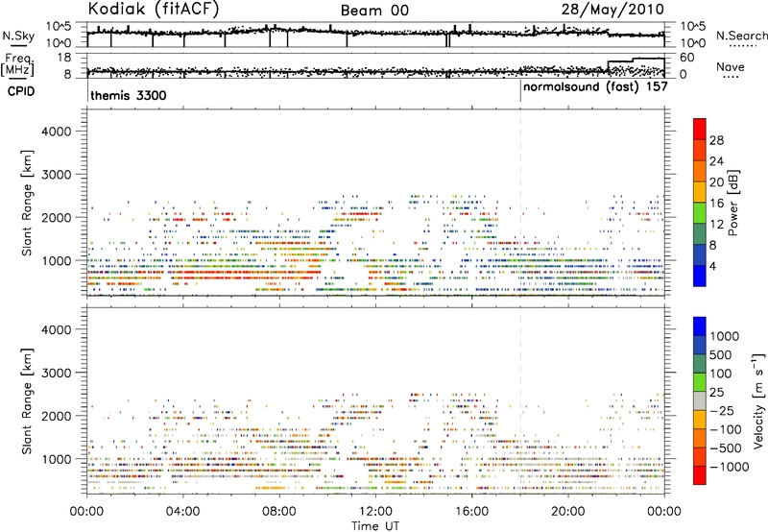Screen dimensions: 768x532
Task: Click the '12:00' time axis label
Action: click(375, 512)
